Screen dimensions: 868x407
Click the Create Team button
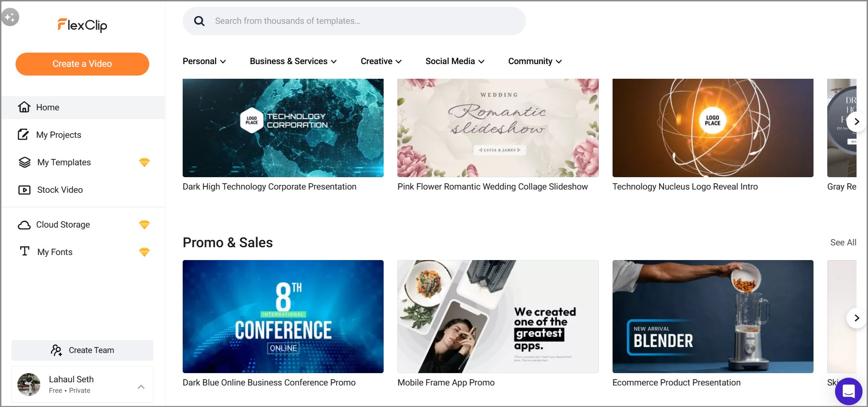82,350
